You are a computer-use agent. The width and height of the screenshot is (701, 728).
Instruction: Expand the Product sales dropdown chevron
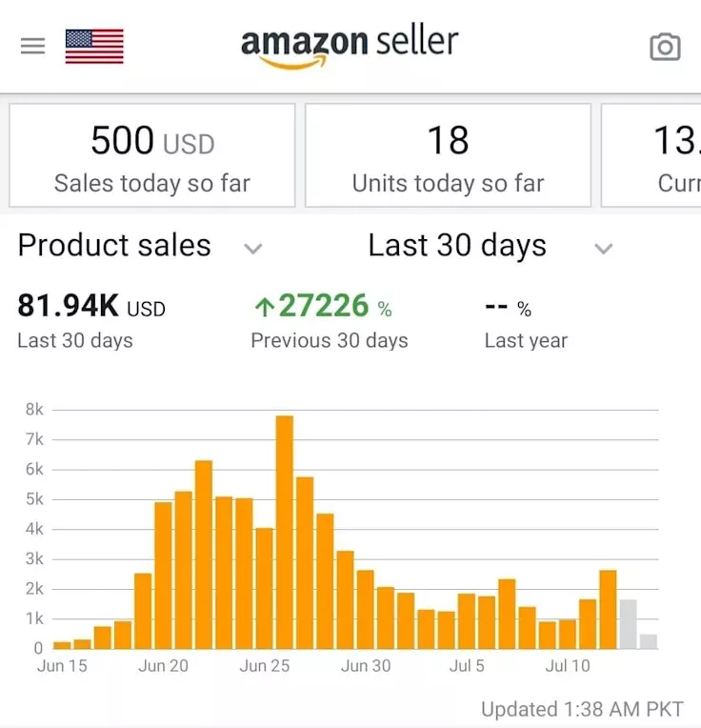pyautogui.click(x=252, y=249)
